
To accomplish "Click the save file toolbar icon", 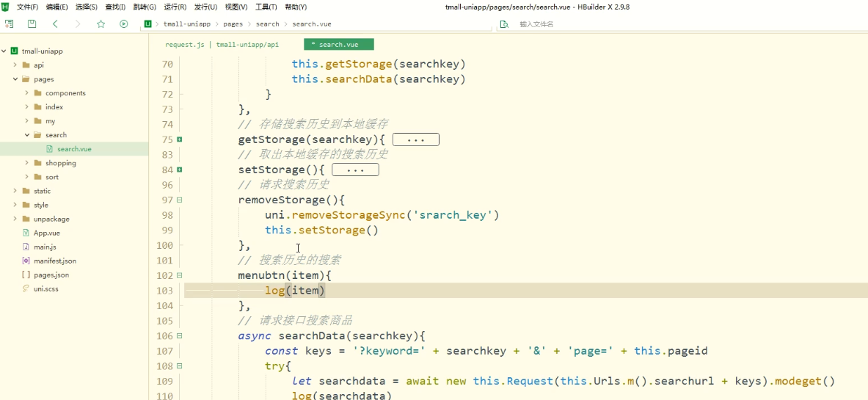I will pos(32,23).
